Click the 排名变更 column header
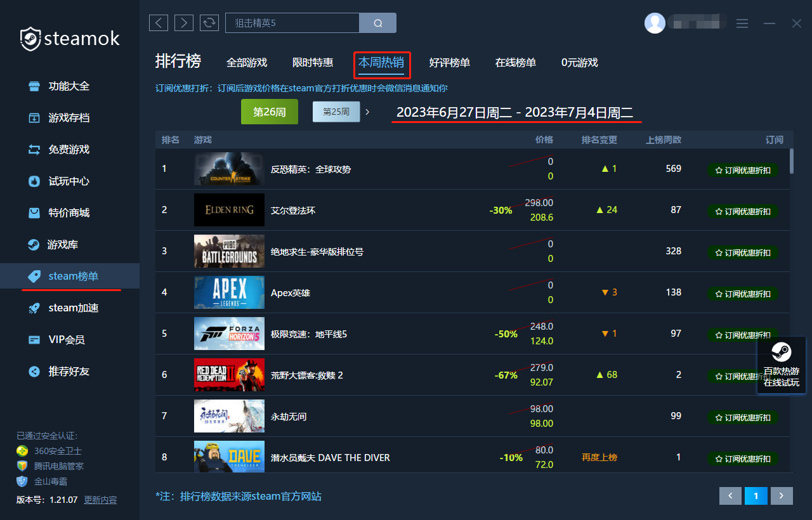The image size is (812, 520). click(599, 140)
